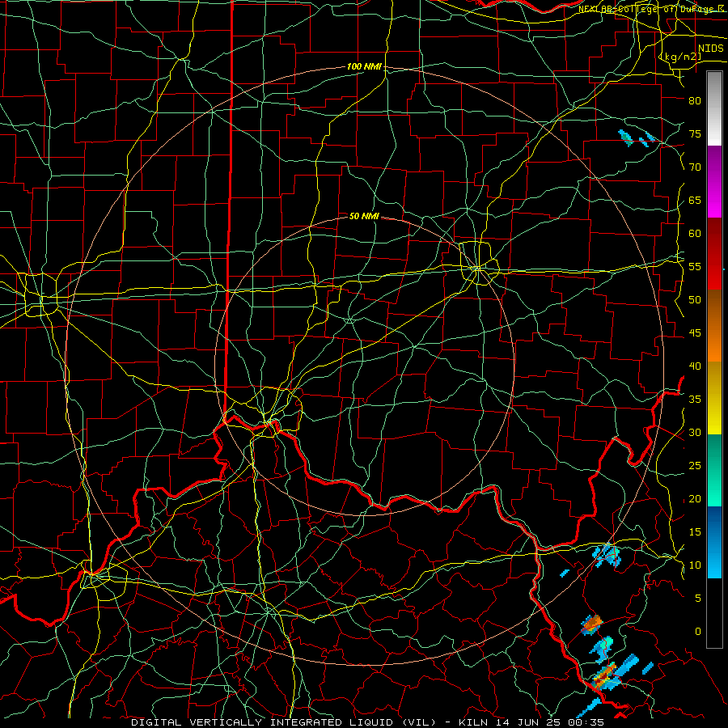Select the yellow segment of the color scale
The image size is (728, 728).
coord(714,398)
